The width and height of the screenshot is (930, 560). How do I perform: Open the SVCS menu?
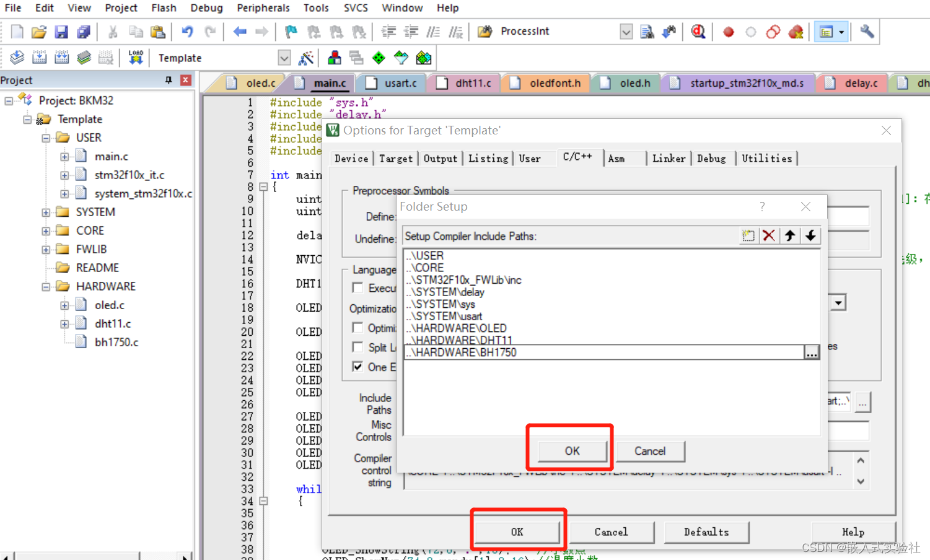point(356,7)
